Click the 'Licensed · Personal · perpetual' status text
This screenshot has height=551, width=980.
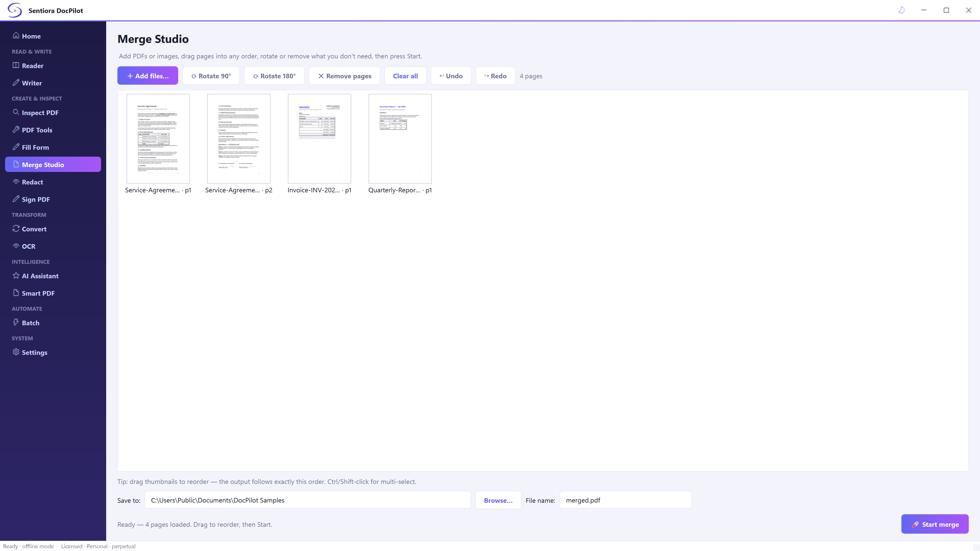click(98, 546)
